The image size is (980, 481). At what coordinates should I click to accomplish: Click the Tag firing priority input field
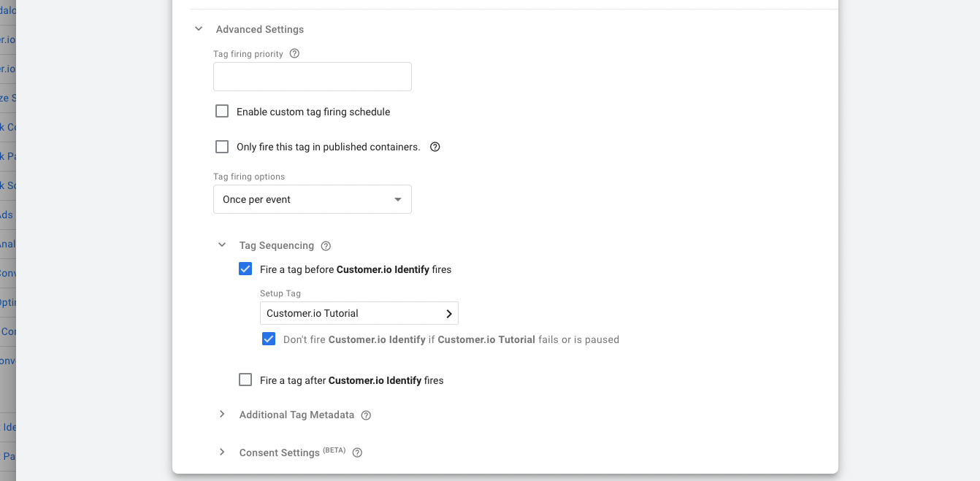coord(313,77)
